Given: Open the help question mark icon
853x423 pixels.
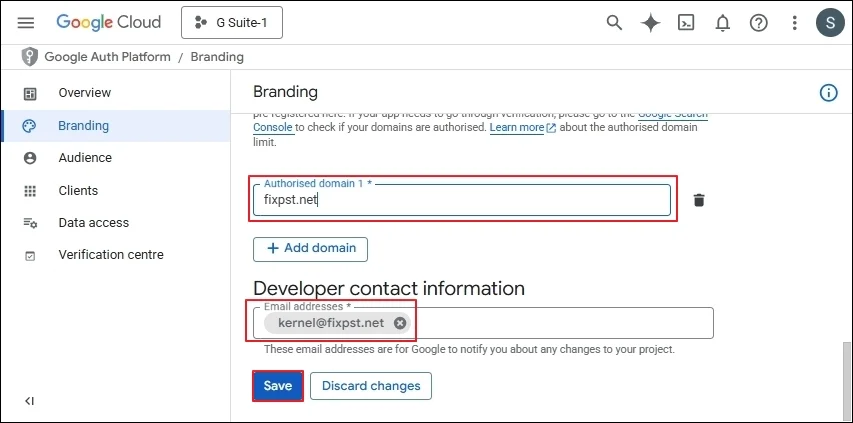Looking at the screenshot, I should (758, 23).
